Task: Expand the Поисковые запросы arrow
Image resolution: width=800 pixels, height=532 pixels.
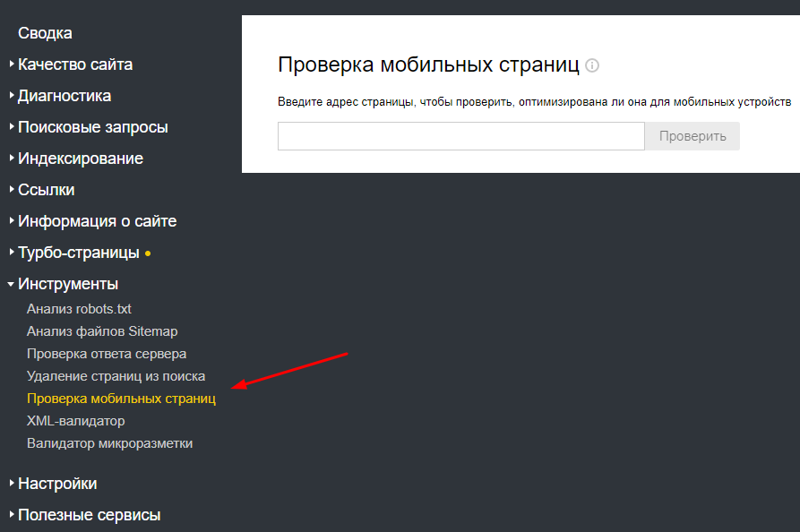Action: tap(12, 126)
